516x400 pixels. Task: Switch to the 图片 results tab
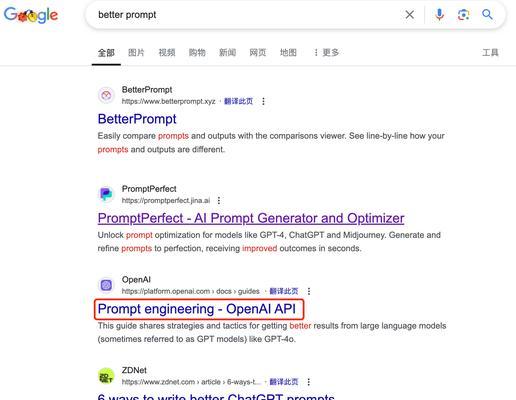coord(136,52)
